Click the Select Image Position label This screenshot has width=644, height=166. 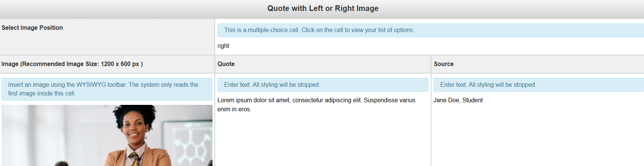32,28
